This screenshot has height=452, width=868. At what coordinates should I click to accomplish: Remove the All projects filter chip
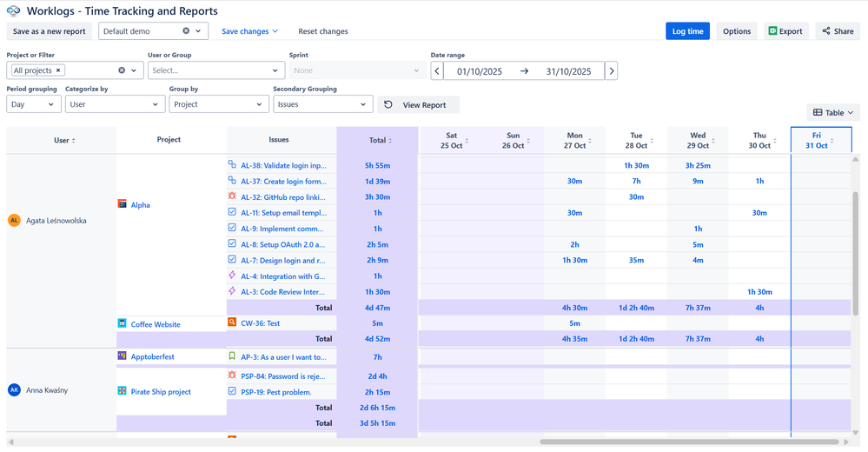click(x=58, y=70)
